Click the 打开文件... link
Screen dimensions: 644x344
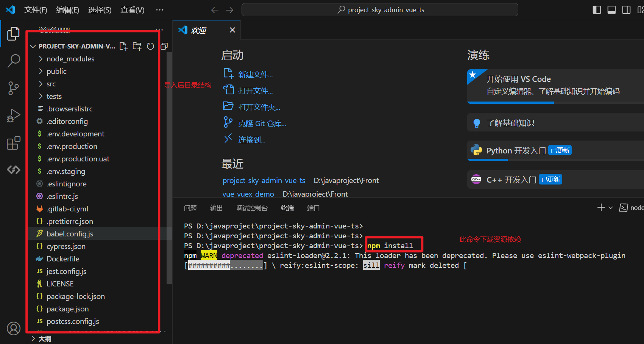tap(255, 91)
